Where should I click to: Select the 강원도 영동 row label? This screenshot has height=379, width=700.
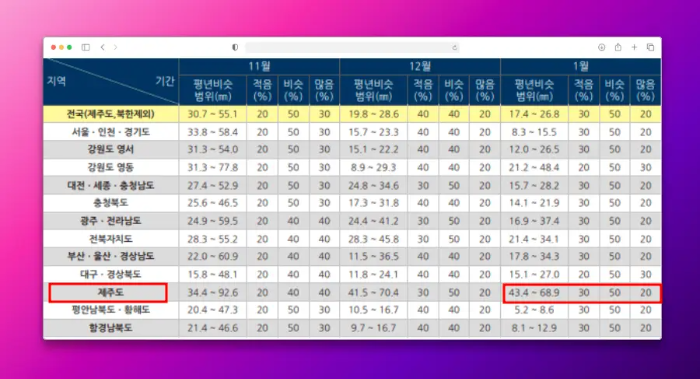pos(111,167)
